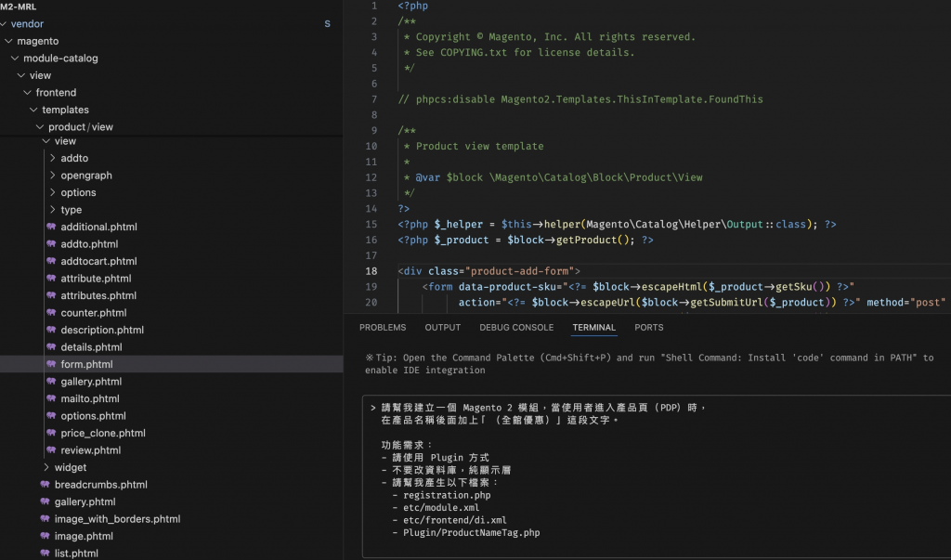Click line number 7 in the gutter
Screen dimensions: 951x560
click(374, 98)
